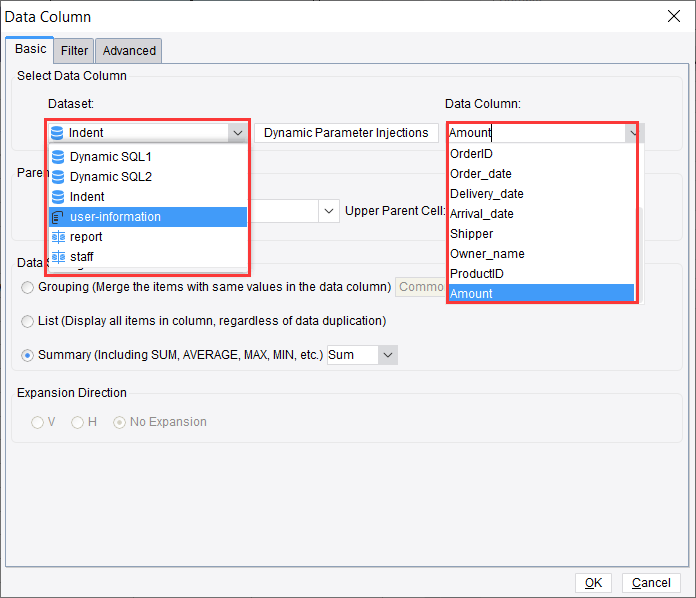
Task: Click the Indent dataset icon in list
Action: point(58,197)
